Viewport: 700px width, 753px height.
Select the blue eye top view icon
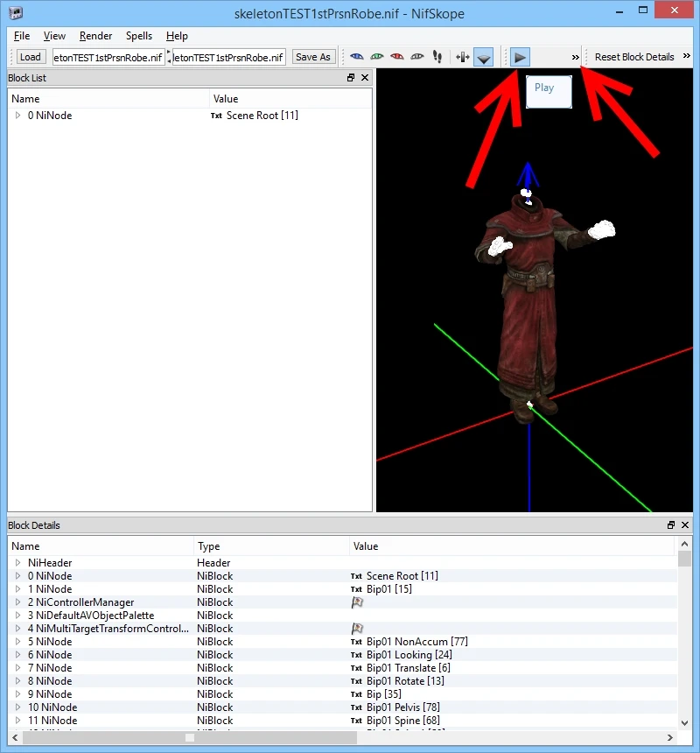point(356,57)
